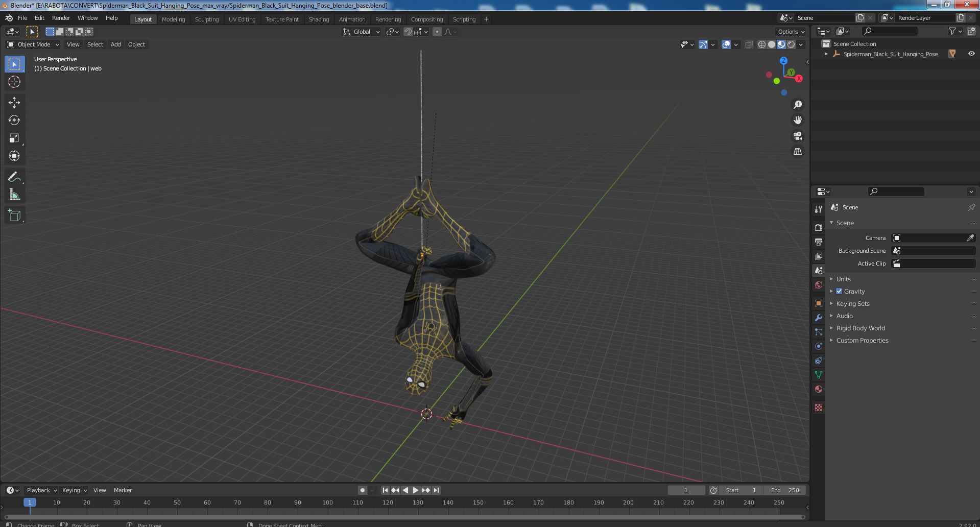Screen dimensions: 980x527
Task: Choose the Annotate pencil tool
Action: click(14, 177)
